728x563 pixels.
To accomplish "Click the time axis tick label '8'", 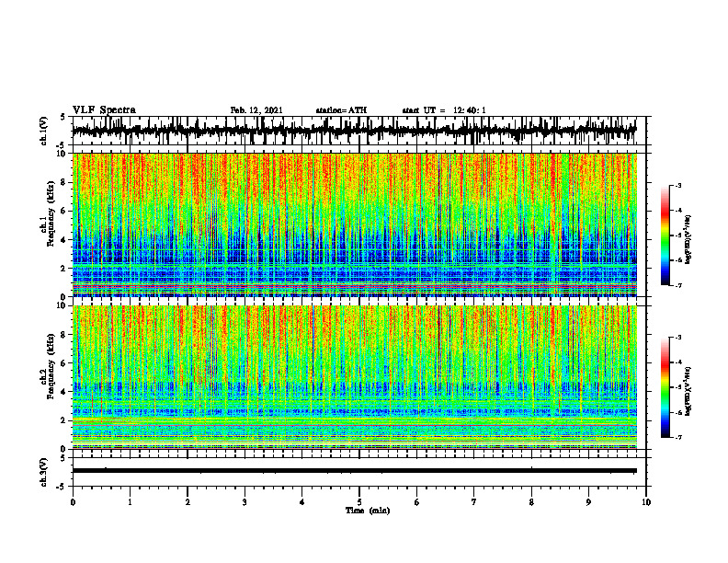I will [531, 502].
